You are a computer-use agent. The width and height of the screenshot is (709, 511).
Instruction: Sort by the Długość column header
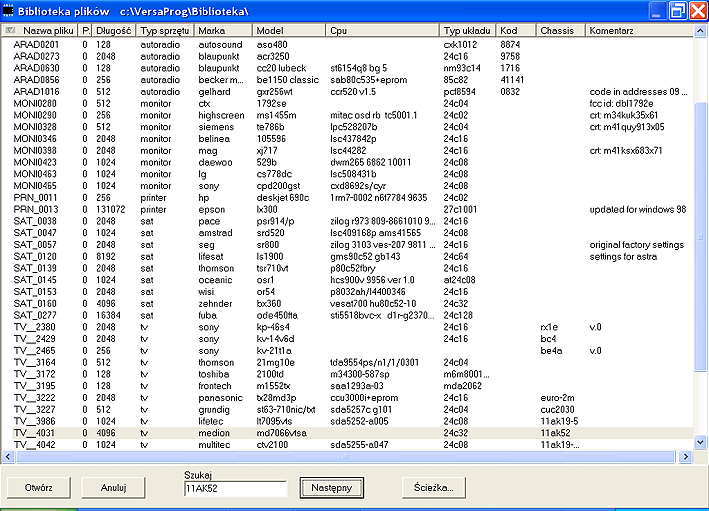pos(114,31)
